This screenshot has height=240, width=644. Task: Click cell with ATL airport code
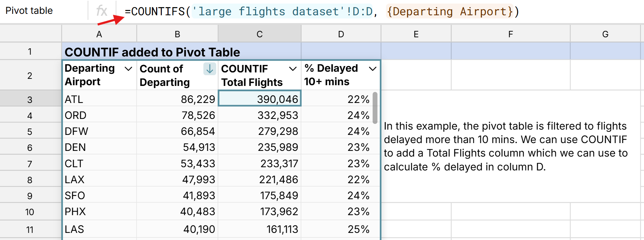pos(99,99)
